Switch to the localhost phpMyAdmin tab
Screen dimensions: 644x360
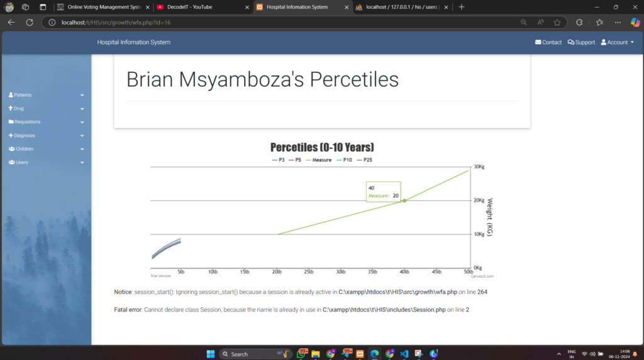(402, 7)
